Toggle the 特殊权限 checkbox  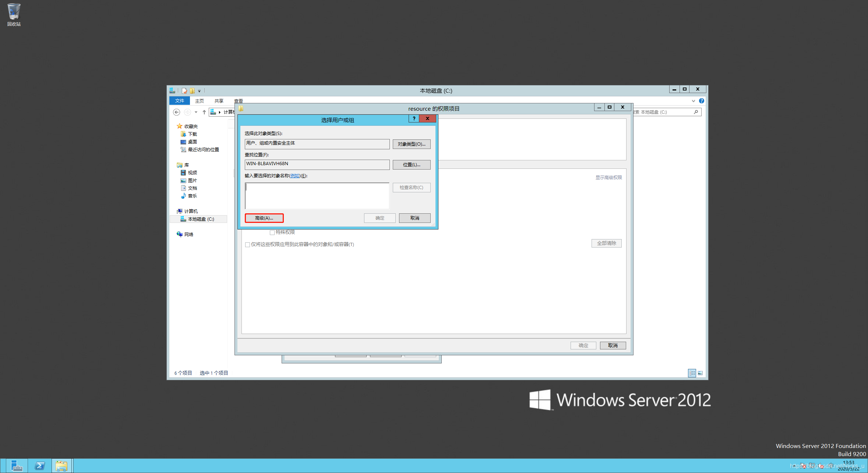(x=272, y=232)
